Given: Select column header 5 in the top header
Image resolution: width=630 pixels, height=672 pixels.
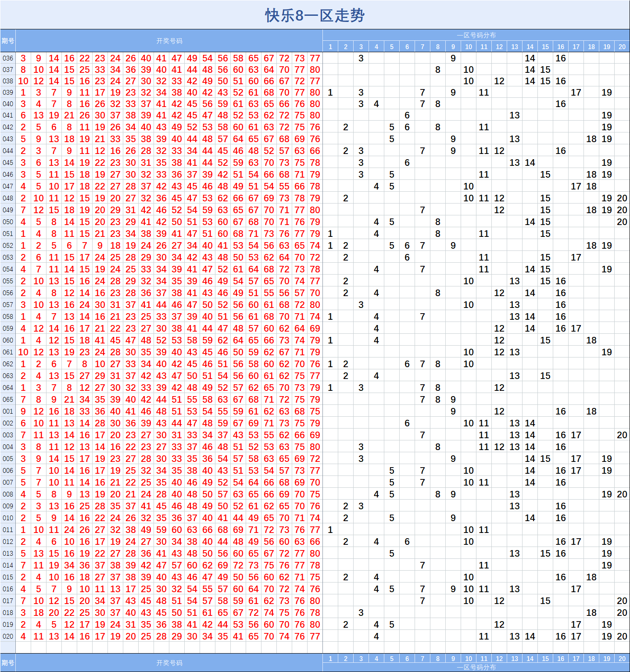Looking at the screenshot, I should coord(392,47).
